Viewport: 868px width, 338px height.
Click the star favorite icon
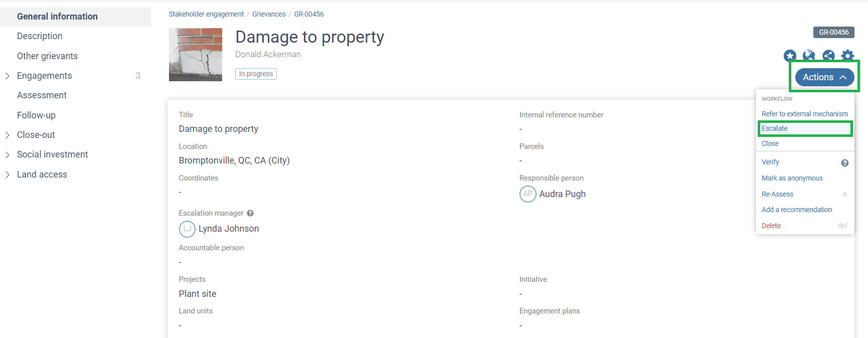tap(790, 56)
